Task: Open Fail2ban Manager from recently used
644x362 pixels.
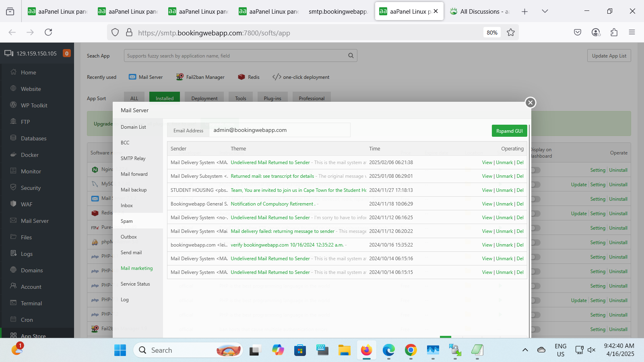Action: tap(200, 77)
